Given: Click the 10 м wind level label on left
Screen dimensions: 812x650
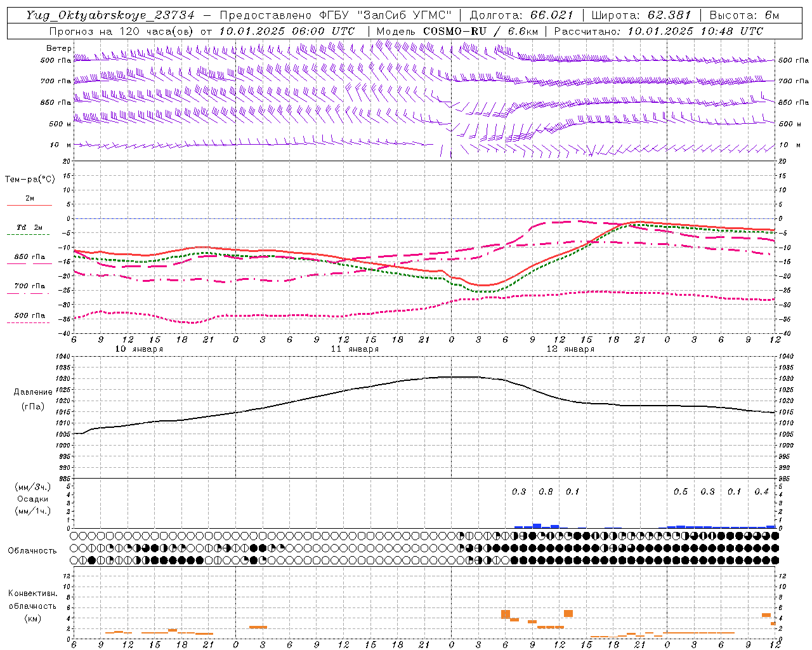Looking at the screenshot, I should [61, 145].
